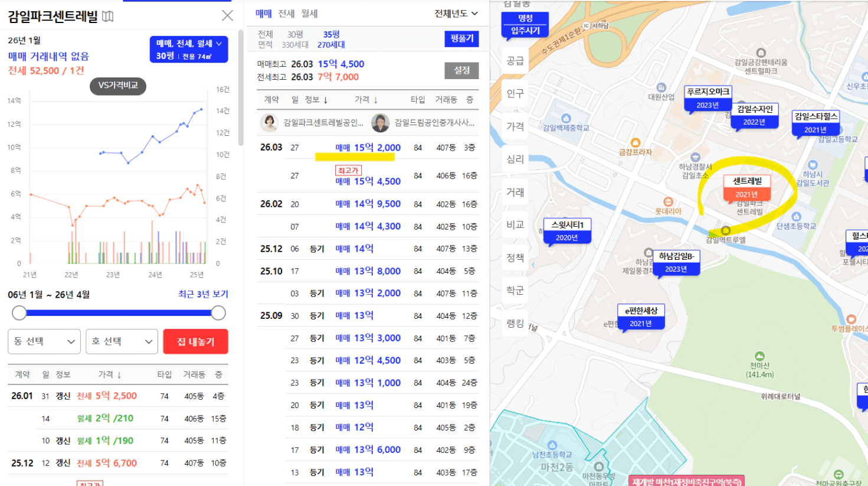Viewport: 868px width, 486px height.
Task: Click the date range slider end handle
Action: pos(218,313)
